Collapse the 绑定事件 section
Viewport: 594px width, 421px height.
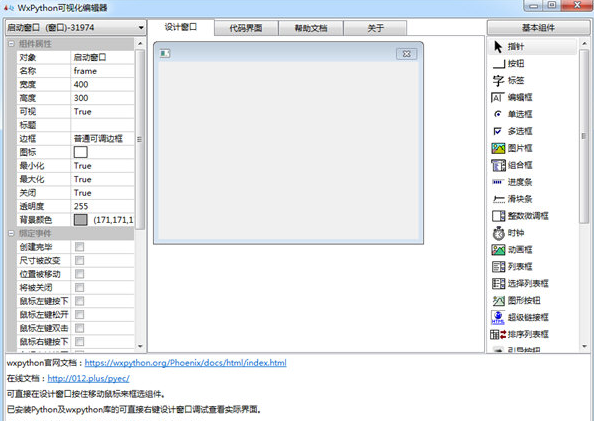point(11,233)
